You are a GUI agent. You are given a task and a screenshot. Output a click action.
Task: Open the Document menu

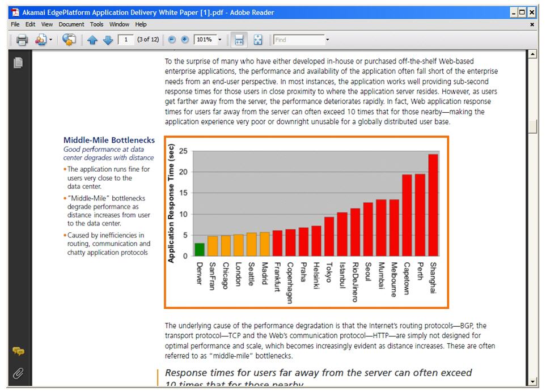coord(71,24)
